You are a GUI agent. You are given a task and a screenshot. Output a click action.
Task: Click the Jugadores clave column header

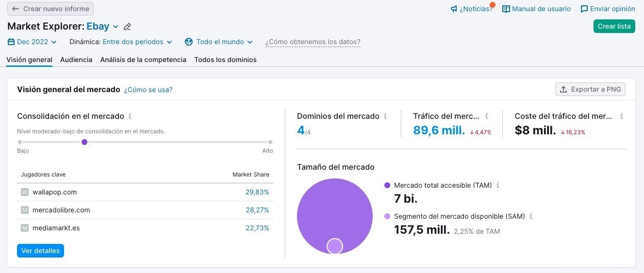pyautogui.click(x=43, y=175)
